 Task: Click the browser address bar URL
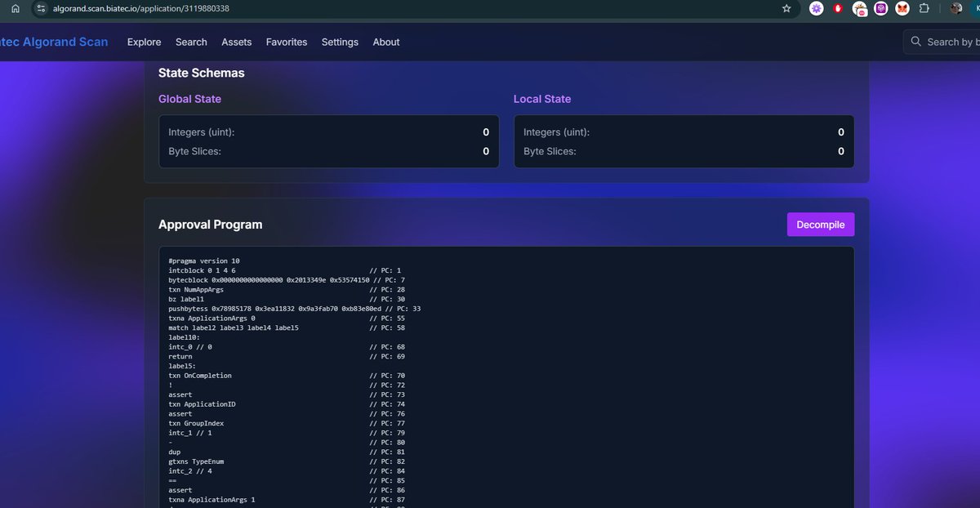pos(141,8)
